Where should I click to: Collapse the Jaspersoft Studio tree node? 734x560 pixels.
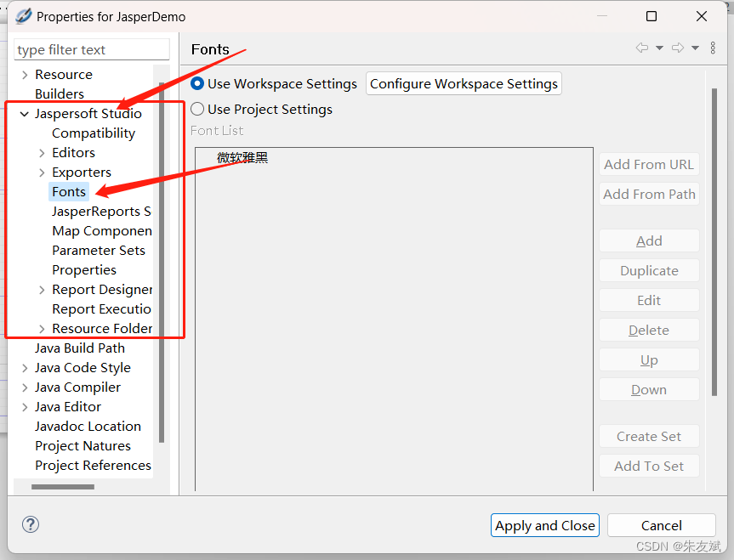tap(25, 114)
